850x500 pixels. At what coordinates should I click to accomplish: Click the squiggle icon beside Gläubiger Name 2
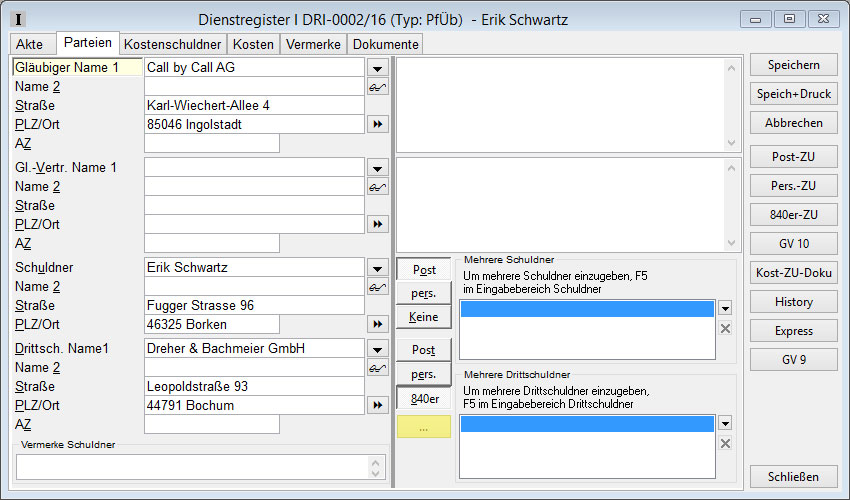coord(377,87)
